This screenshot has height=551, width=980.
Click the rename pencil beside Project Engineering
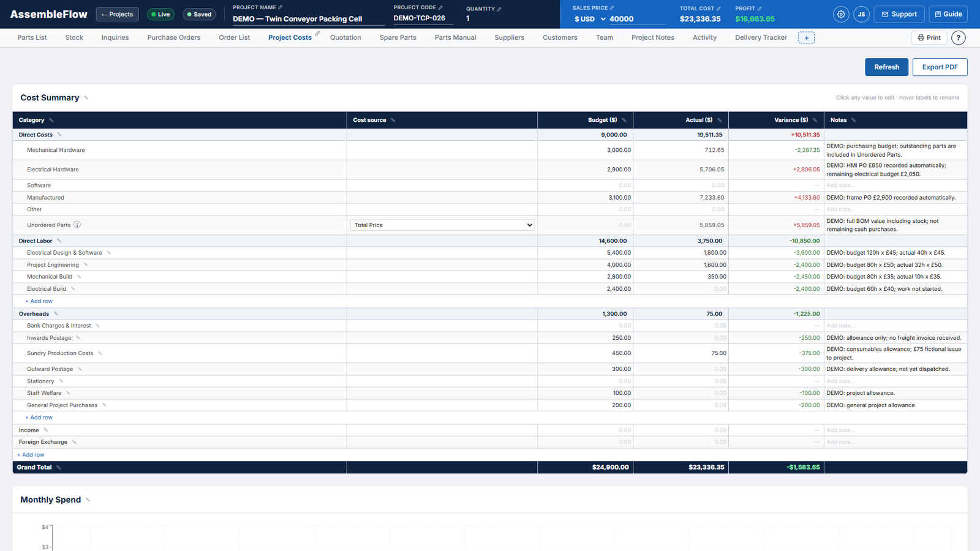coord(86,265)
